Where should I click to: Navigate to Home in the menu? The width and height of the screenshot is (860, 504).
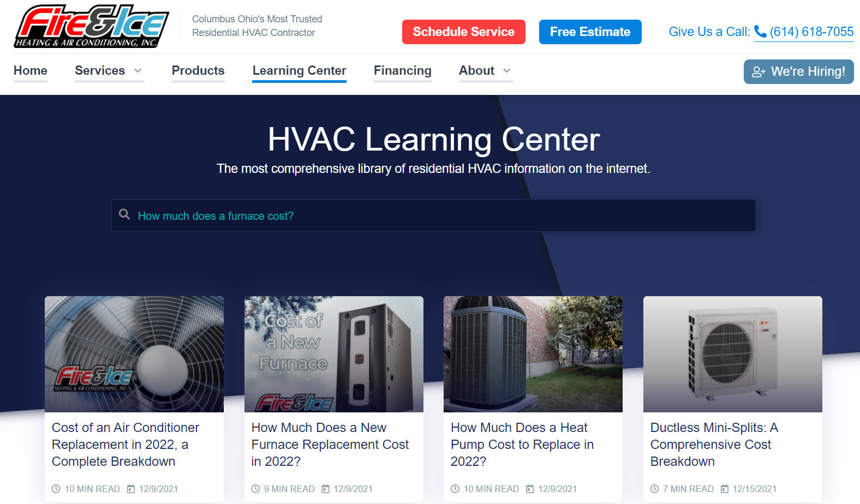[x=31, y=71]
